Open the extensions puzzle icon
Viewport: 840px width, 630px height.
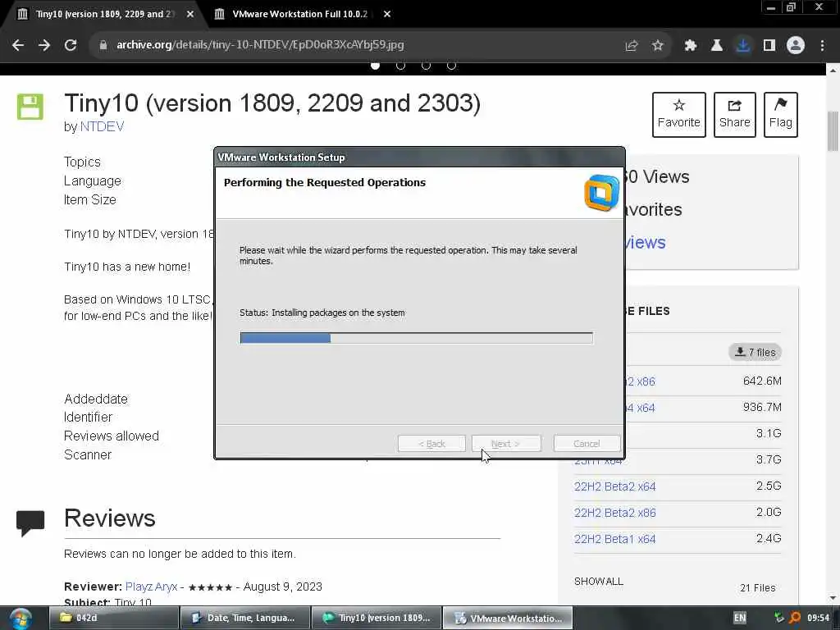click(x=691, y=46)
